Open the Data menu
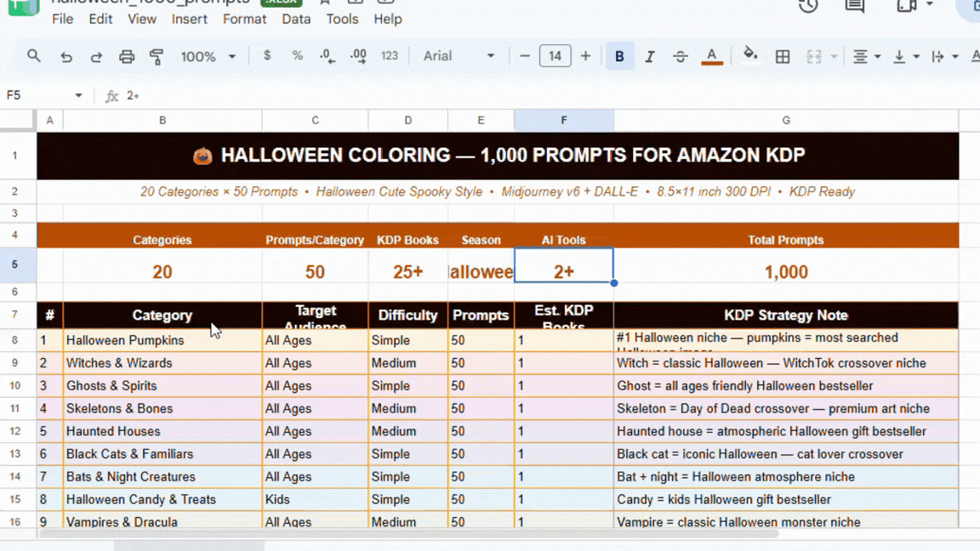Viewport: 980px width, 551px height. coord(296,20)
